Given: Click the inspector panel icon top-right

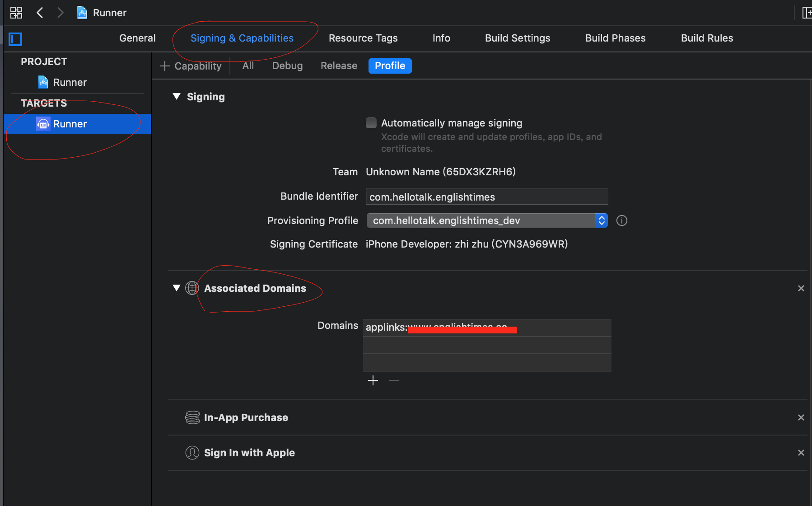Looking at the screenshot, I should coord(807,12).
